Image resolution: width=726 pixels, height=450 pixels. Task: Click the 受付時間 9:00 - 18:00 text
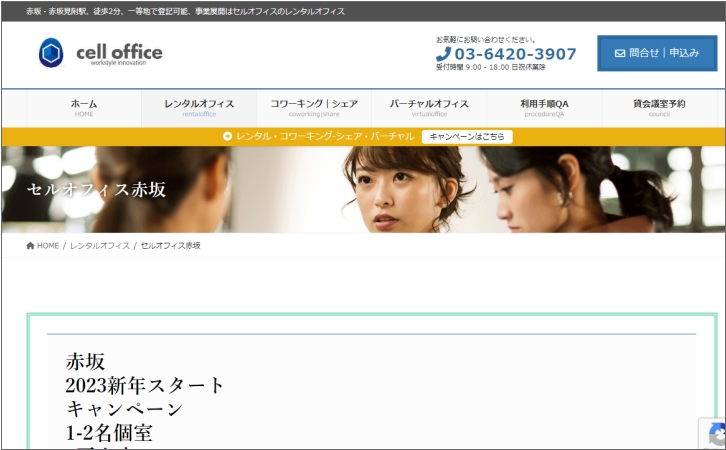pyautogui.click(x=491, y=67)
